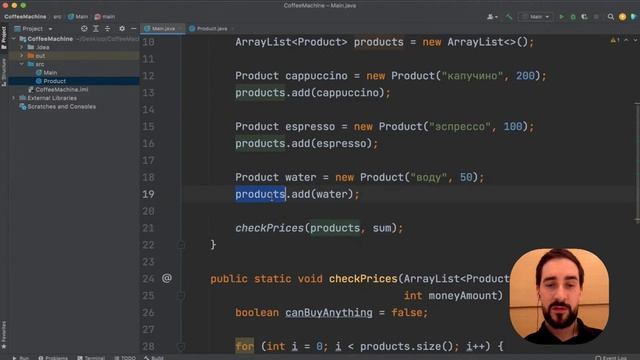Run the Main configuration with green play icon
Viewport: 640px width, 360px height.
click(x=562, y=17)
